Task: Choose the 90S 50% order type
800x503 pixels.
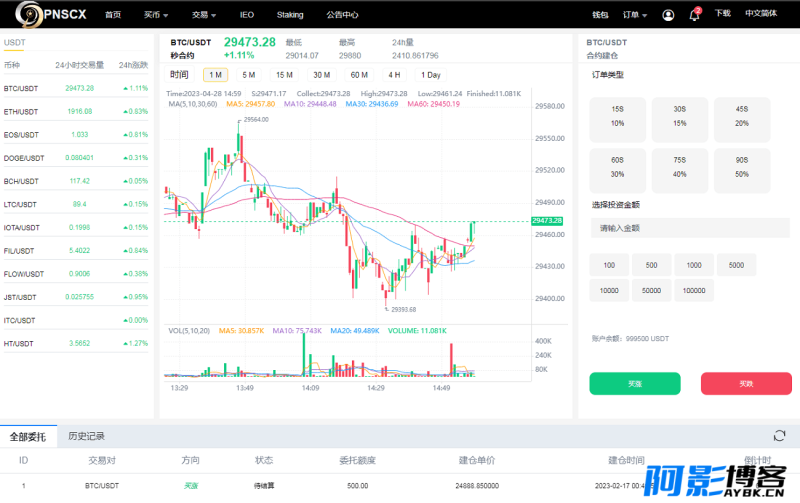Action: pos(742,170)
